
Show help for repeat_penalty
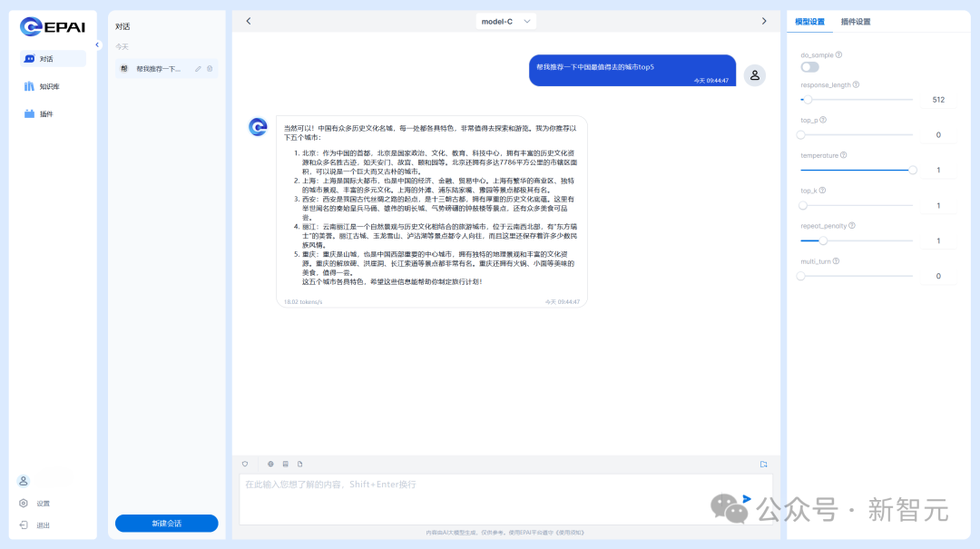click(x=852, y=226)
